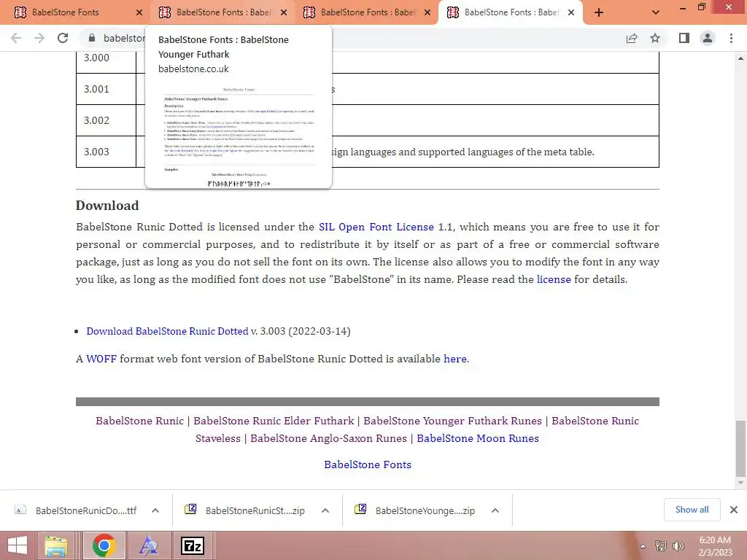This screenshot has height=560, width=747.
Task: Bookmark this page with star
Action: [x=655, y=38]
